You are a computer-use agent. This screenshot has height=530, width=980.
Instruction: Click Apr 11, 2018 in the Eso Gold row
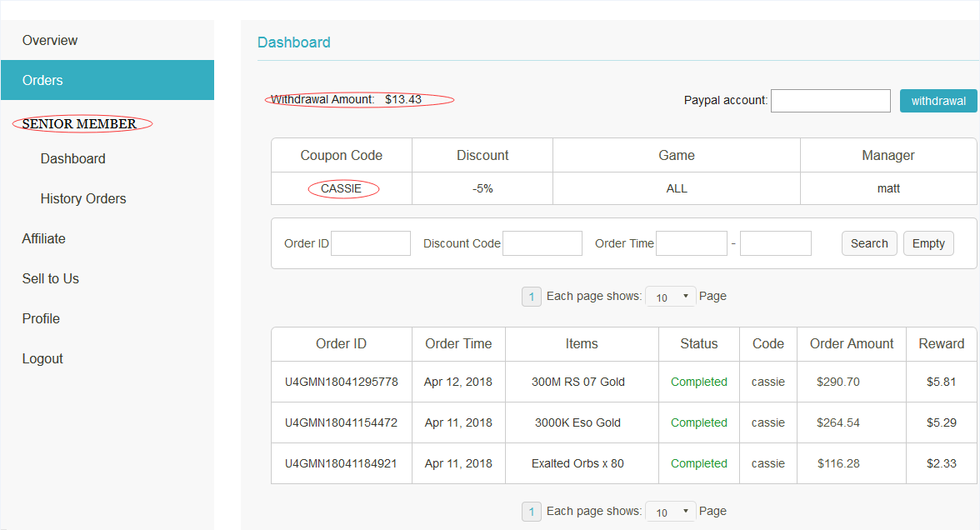458,422
